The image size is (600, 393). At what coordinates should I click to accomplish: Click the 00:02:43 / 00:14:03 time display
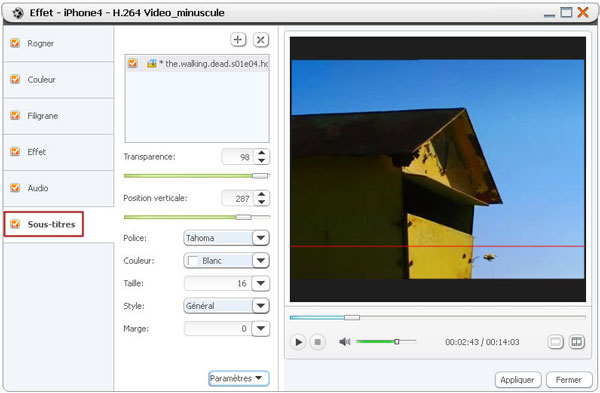(482, 342)
